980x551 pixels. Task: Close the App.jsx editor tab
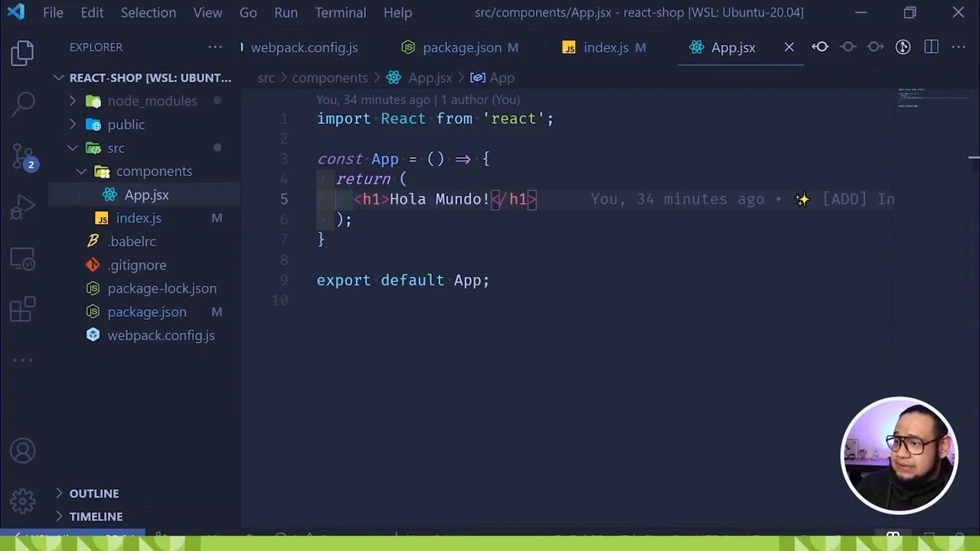[x=789, y=47]
